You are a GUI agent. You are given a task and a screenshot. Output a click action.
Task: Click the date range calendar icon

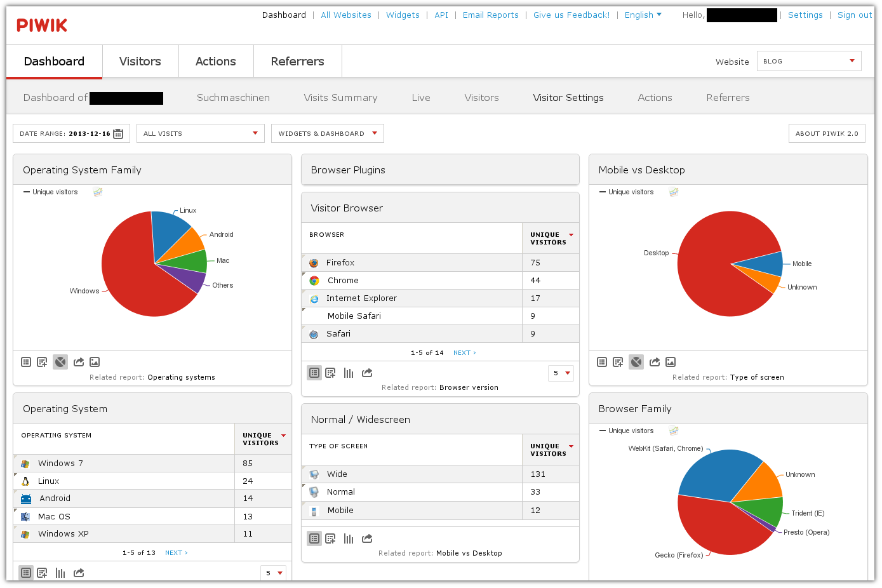click(118, 133)
